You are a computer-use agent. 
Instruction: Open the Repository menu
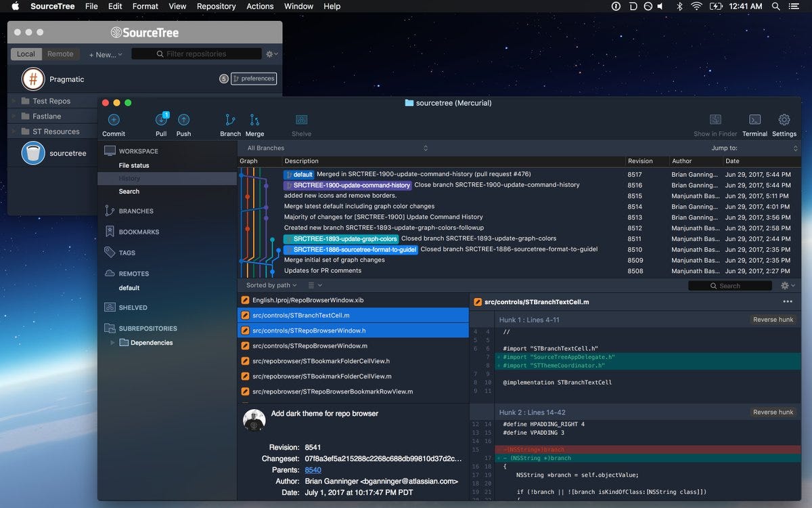216,6
